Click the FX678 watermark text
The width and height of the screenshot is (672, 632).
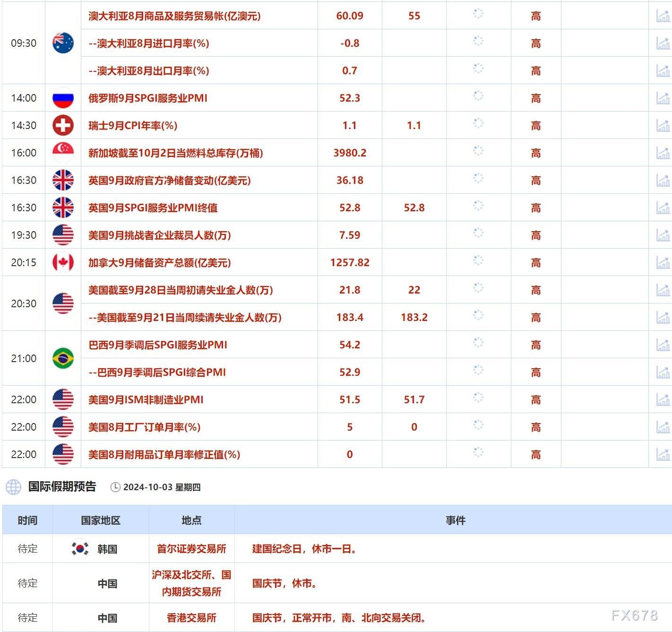(x=635, y=615)
